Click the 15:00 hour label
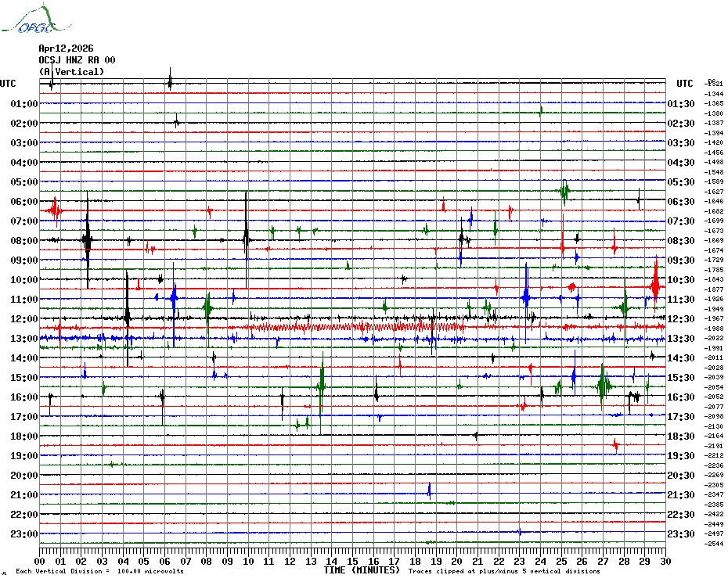Screen dimensions: 728x582 pos(24,377)
